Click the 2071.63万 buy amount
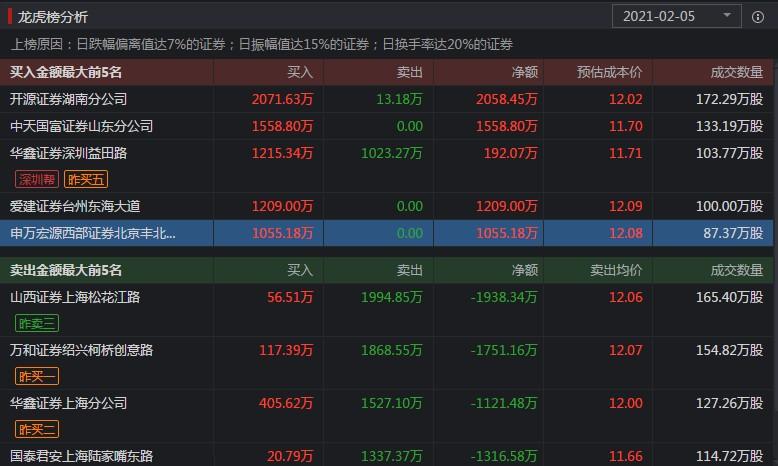778x466 pixels. click(x=282, y=99)
